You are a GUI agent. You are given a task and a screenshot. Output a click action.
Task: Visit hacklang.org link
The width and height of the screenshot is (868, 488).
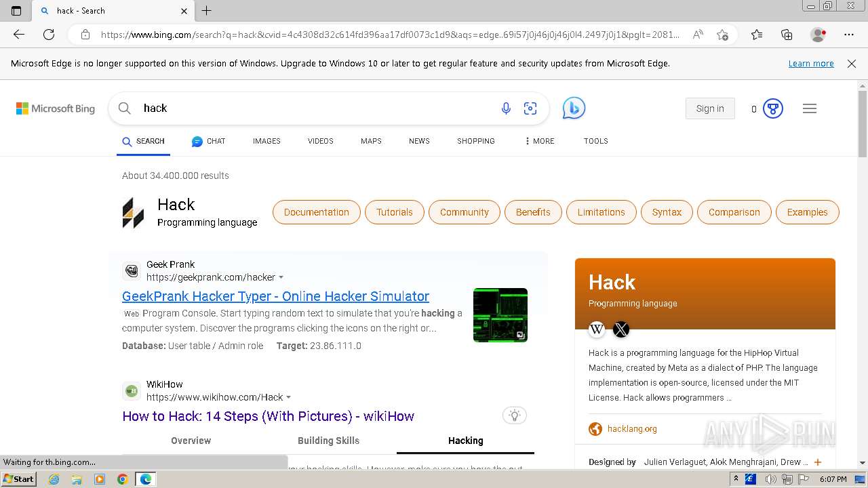click(632, 428)
